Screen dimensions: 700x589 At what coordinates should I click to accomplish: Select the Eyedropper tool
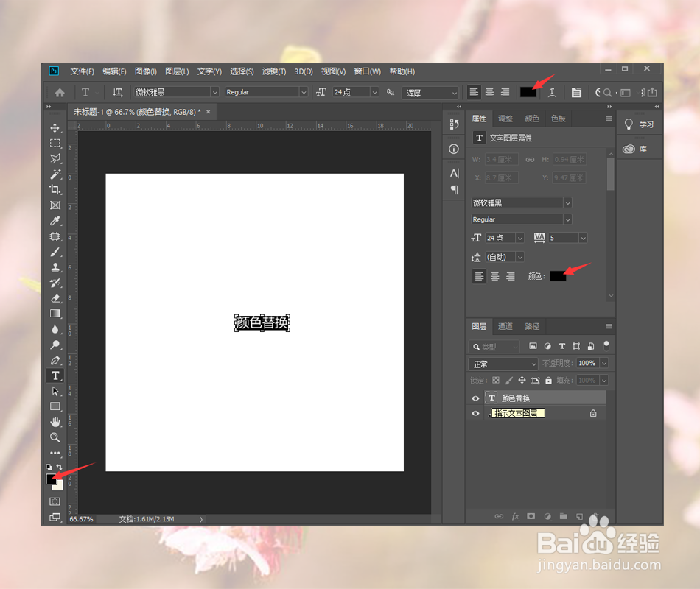tap(55, 221)
